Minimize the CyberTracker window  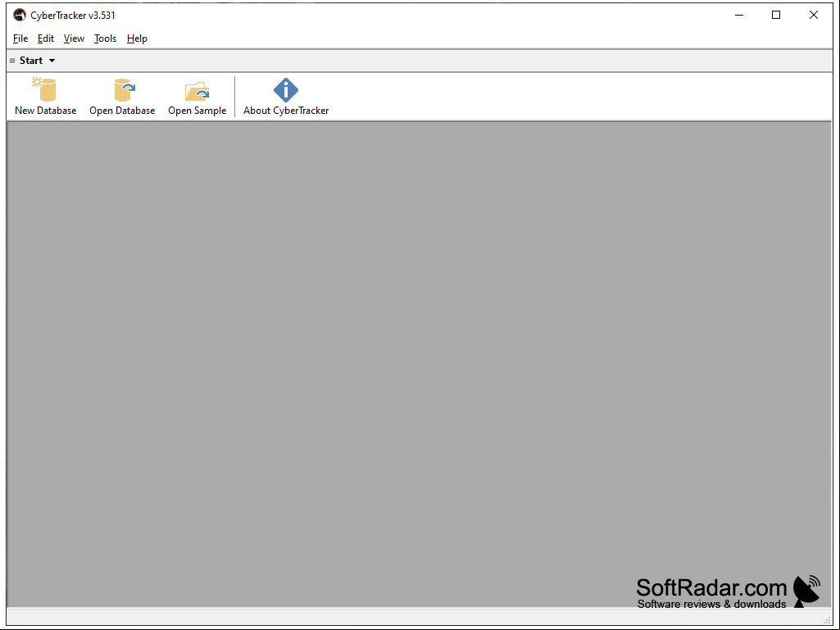click(x=739, y=15)
